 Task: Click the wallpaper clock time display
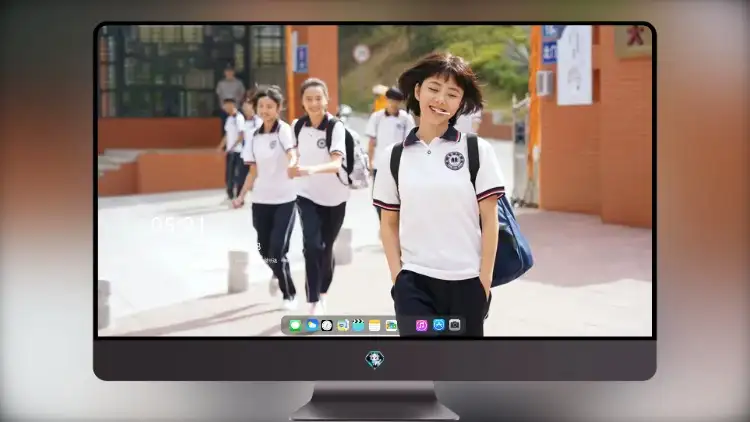[x=177, y=224]
